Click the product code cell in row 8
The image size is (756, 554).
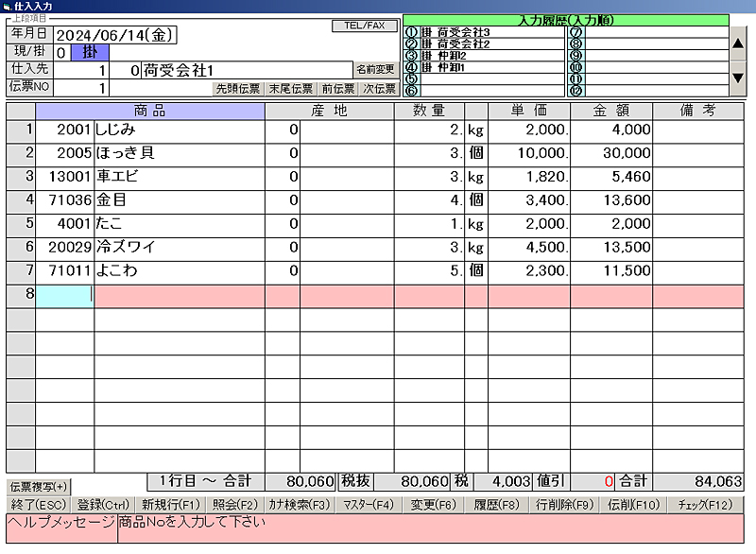click(64, 294)
